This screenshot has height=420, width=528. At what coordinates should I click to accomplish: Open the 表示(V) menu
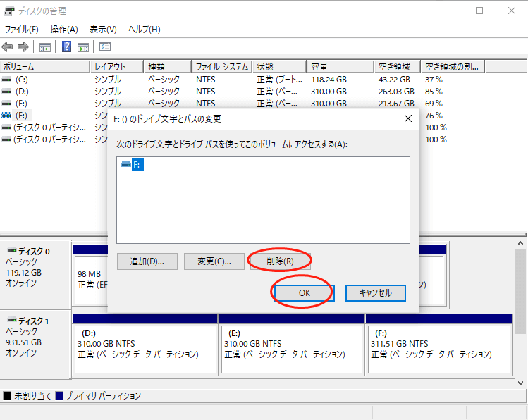(x=103, y=30)
